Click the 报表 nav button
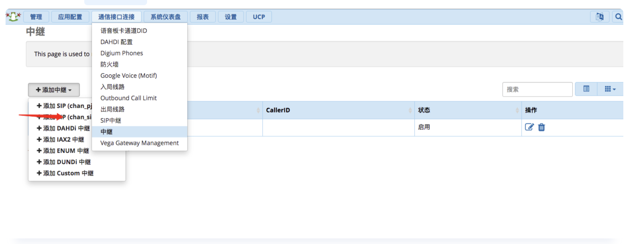This screenshot has width=644, height=244. click(x=203, y=17)
